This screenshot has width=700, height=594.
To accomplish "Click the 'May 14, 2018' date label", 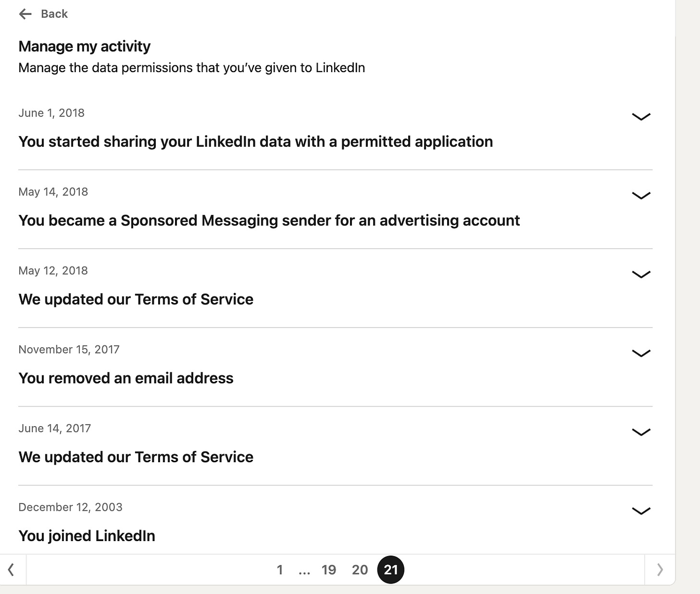I will pos(53,192).
